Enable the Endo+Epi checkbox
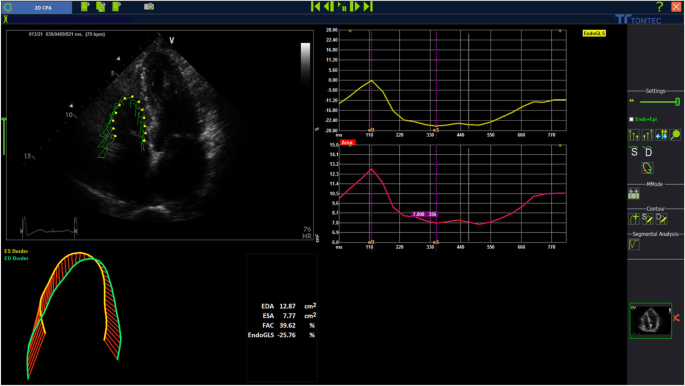The image size is (685, 386). coord(631,119)
